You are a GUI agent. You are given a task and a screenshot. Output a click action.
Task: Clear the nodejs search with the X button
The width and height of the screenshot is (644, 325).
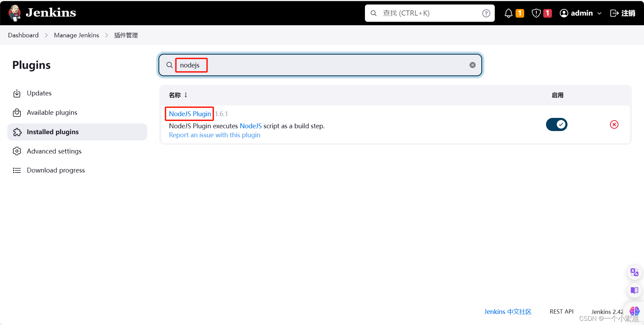[x=473, y=65]
